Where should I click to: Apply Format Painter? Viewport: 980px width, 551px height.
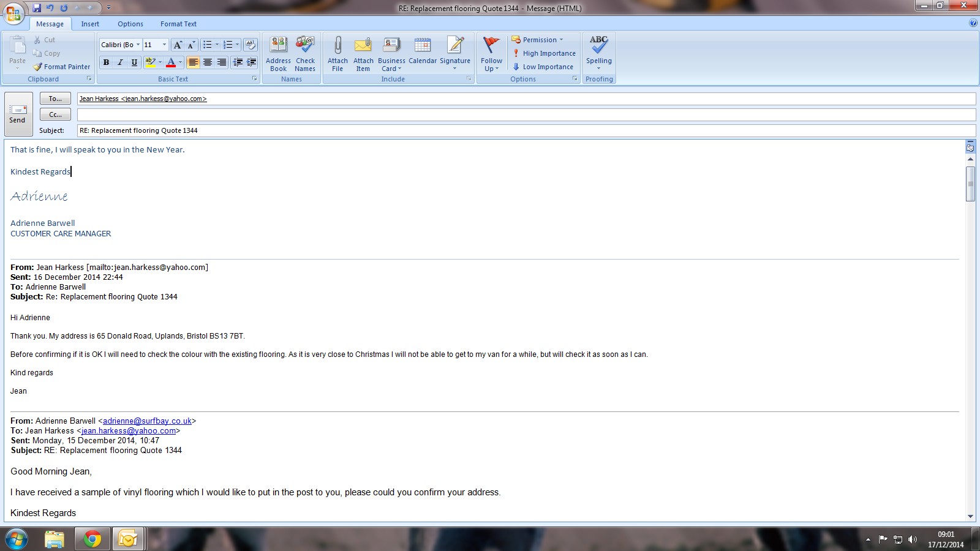[x=62, y=67]
